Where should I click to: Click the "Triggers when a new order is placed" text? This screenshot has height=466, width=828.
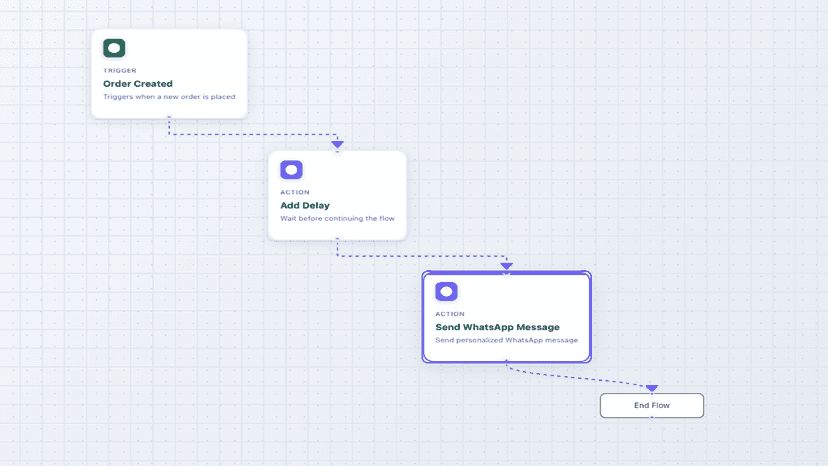(169, 97)
